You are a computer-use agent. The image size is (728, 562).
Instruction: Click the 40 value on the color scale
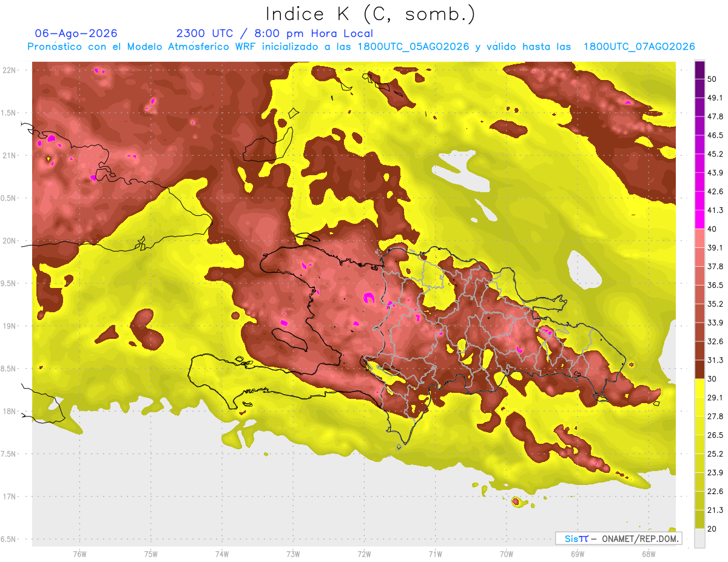tap(712, 229)
